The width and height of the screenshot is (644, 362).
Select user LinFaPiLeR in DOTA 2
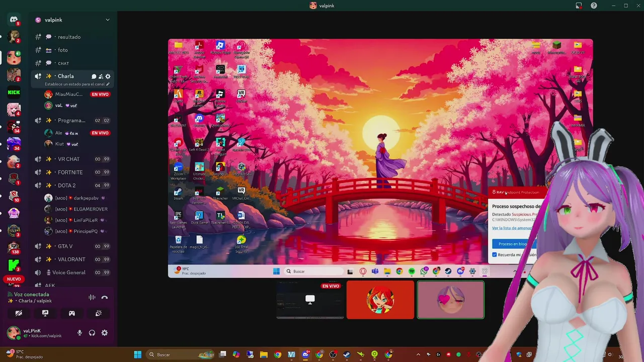click(76, 220)
